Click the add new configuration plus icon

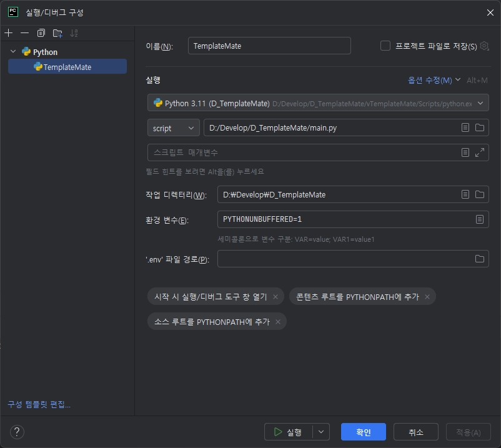8,33
